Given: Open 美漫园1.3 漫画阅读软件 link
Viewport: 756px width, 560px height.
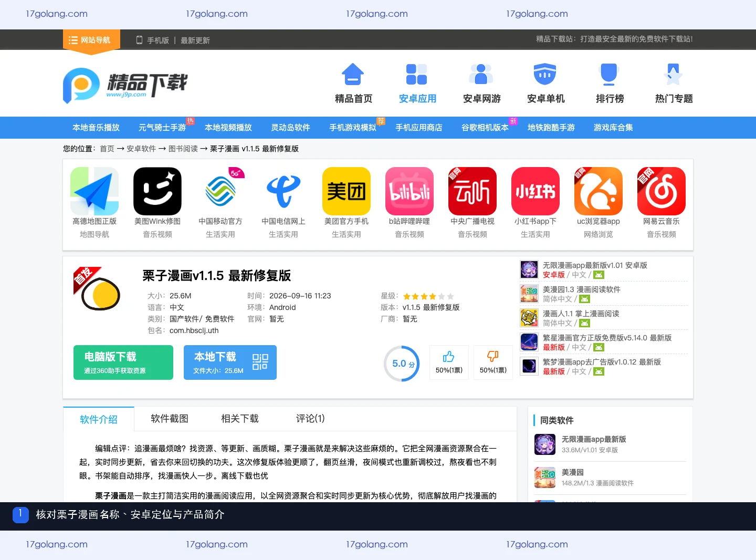Looking at the screenshot, I should tap(582, 289).
